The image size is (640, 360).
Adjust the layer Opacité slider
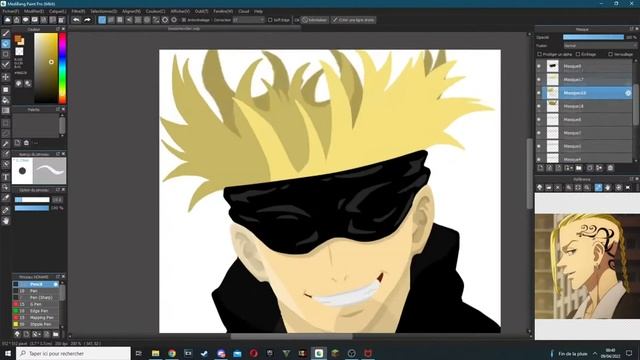593,37
